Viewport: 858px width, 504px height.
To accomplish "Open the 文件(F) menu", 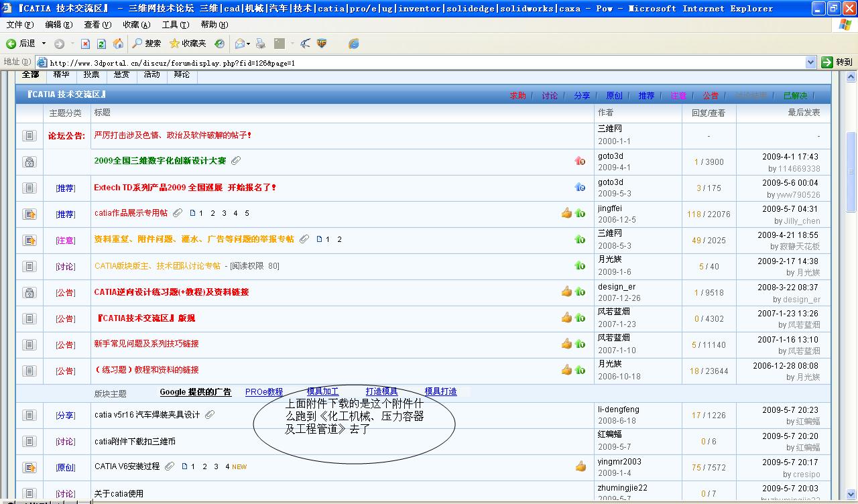I will coord(19,25).
